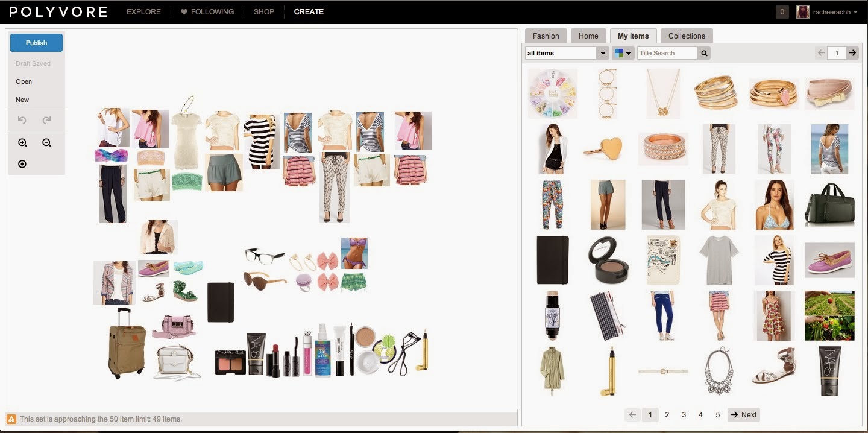Viewport: 868px width, 433px height.
Task: Click the racheerachh profile avatar
Action: pos(802,12)
